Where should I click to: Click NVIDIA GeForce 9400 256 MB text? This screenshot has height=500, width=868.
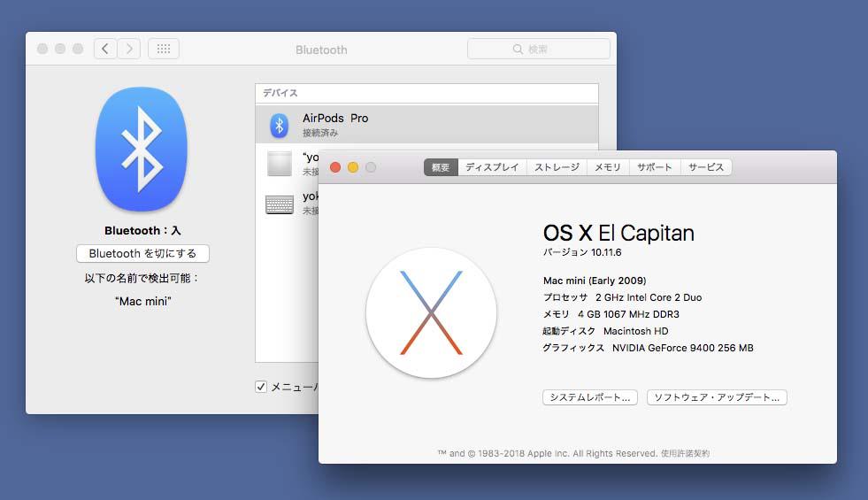click(x=682, y=348)
